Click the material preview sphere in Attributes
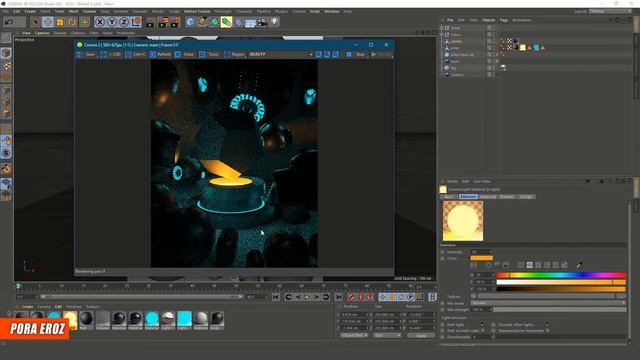This screenshot has width=640, height=360. point(463,221)
